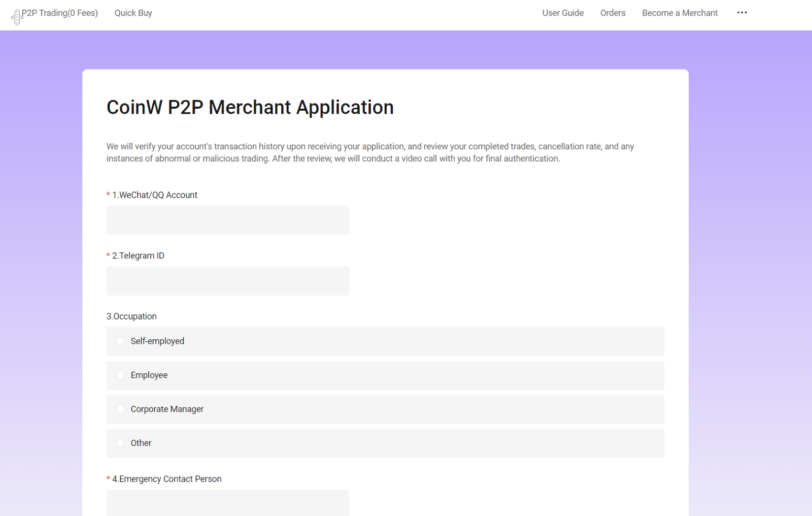Select the Corporate Manager radio option
The width and height of the screenshot is (812, 516).
(x=385, y=409)
